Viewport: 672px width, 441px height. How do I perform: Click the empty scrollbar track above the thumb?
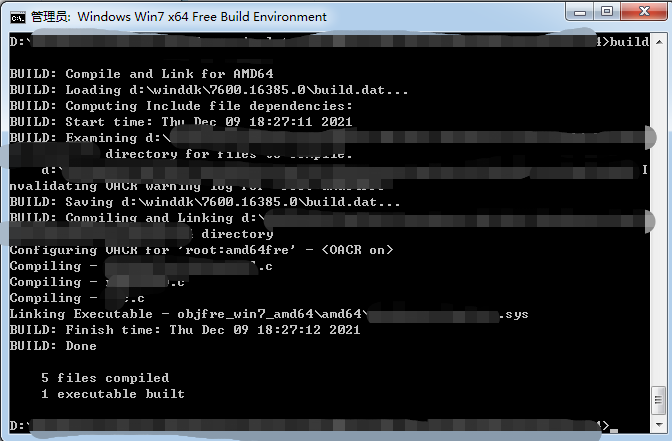point(659,217)
